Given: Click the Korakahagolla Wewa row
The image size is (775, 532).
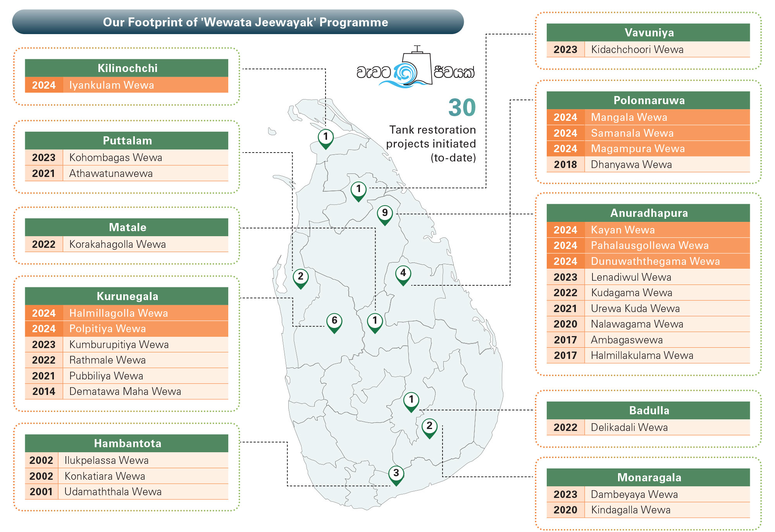Looking at the screenshot, I should 127,244.
